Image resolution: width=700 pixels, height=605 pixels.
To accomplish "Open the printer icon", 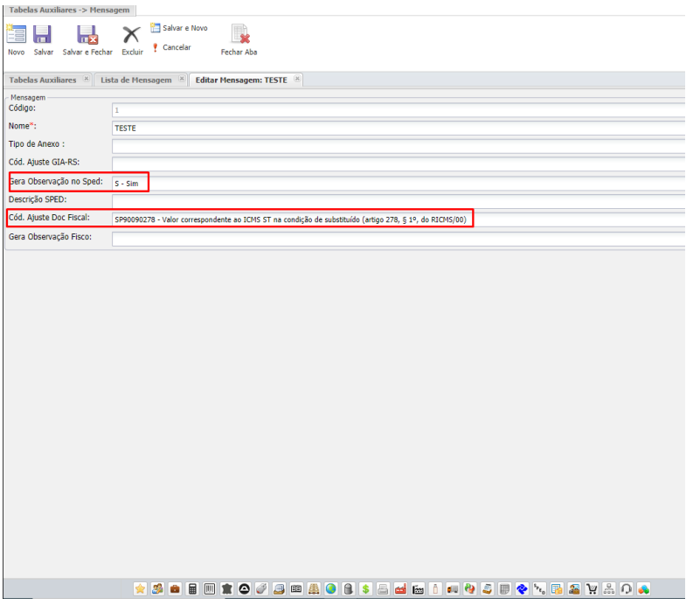I will pyautogui.click(x=383, y=589).
